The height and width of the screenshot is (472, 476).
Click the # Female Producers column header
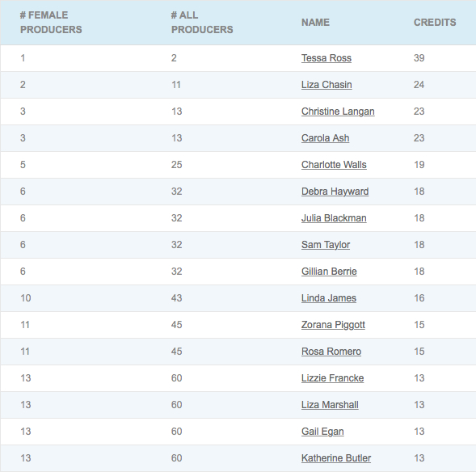tap(51, 23)
